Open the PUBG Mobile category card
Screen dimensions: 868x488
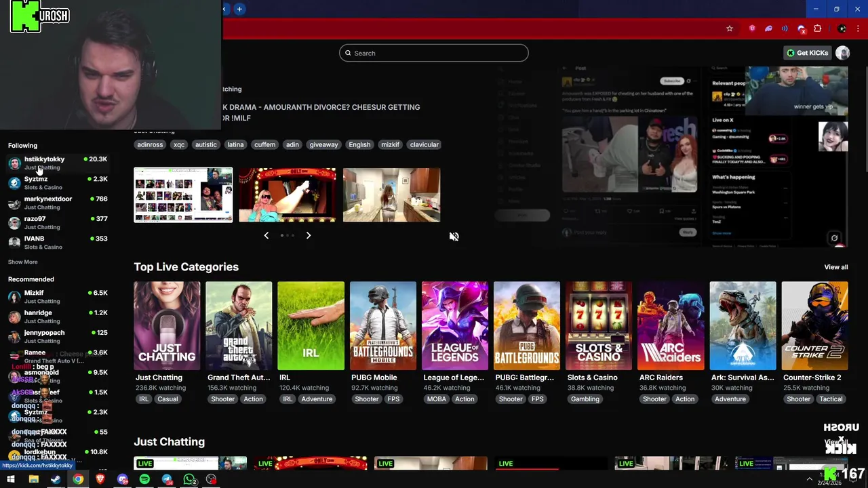tap(383, 326)
